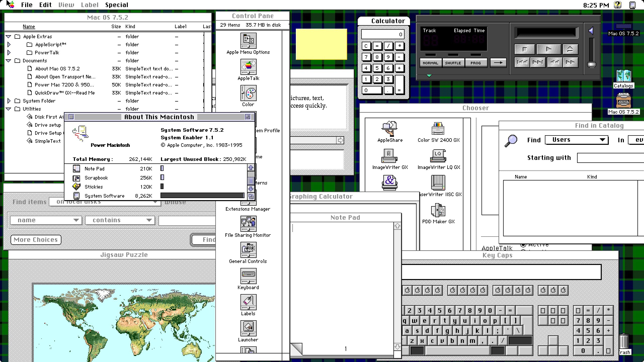
Task: Switch the CD player to NORMAL mode
Action: [430, 63]
